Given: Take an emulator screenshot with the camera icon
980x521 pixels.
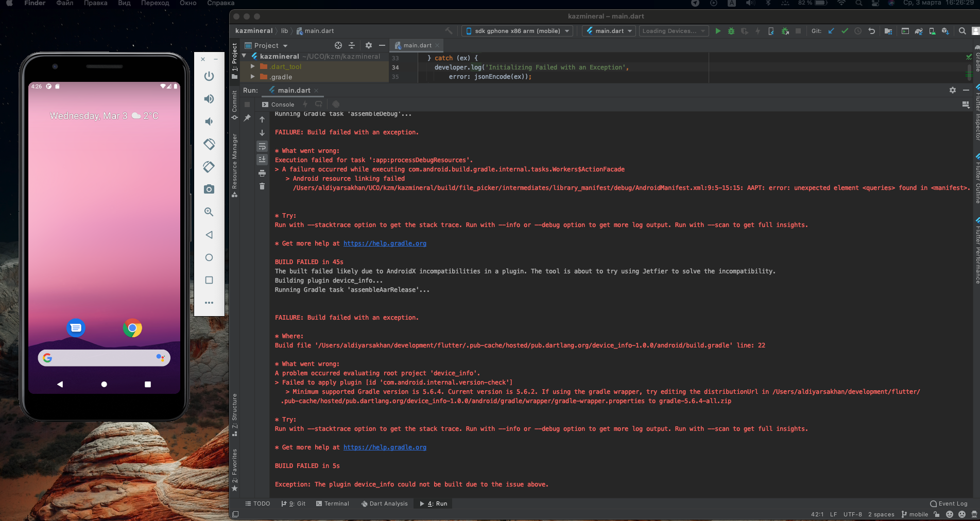Looking at the screenshot, I should tap(209, 189).
